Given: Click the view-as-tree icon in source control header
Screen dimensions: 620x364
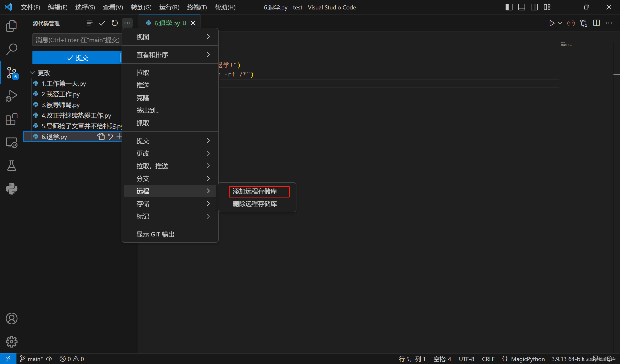Looking at the screenshot, I should click(89, 23).
